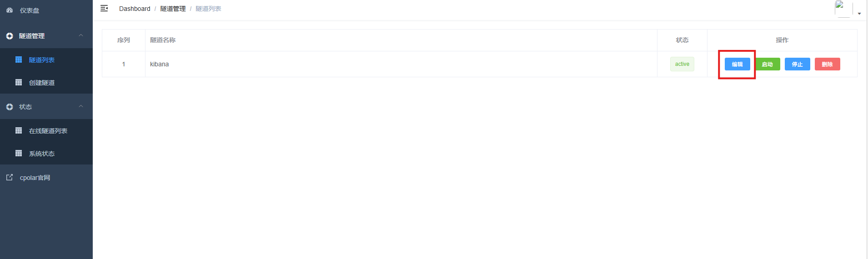
Task: Click the red 删除 button
Action: 827,64
